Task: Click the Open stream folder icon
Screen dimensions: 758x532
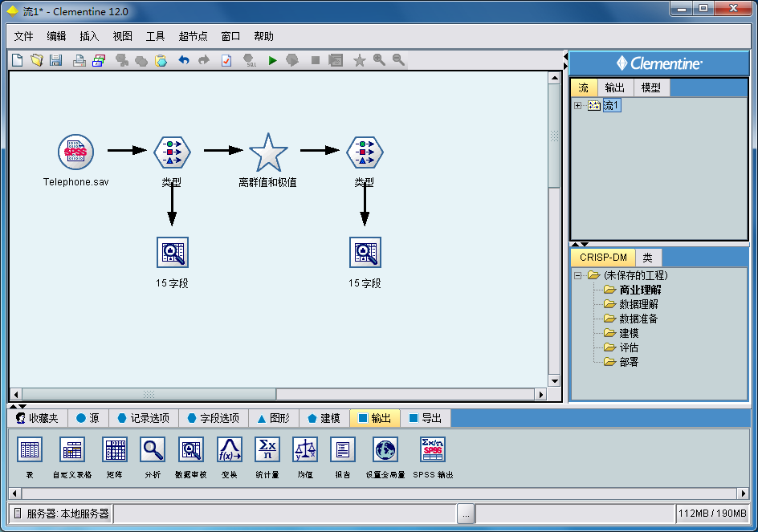Action: click(x=37, y=60)
